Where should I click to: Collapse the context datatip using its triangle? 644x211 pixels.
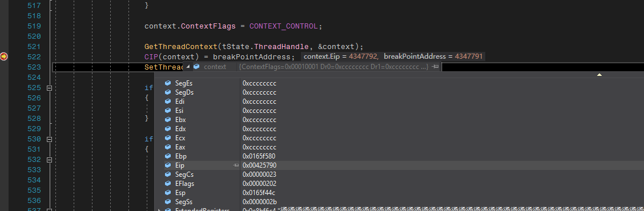pyautogui.click(x=188, y=67)
